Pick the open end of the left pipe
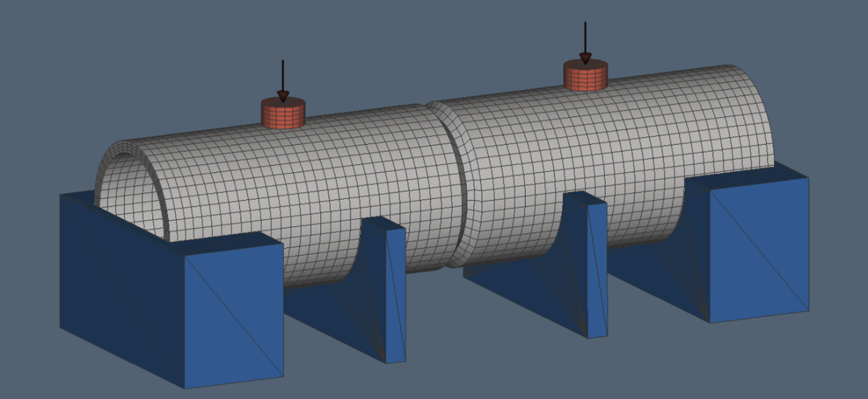This screenshot has height=399, width=868. 131,192
